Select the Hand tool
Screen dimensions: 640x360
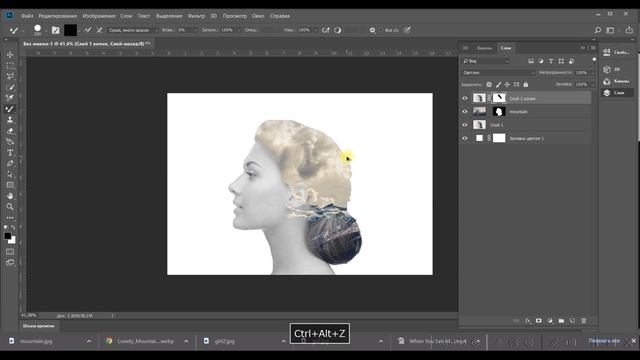[x=10, y=196]
